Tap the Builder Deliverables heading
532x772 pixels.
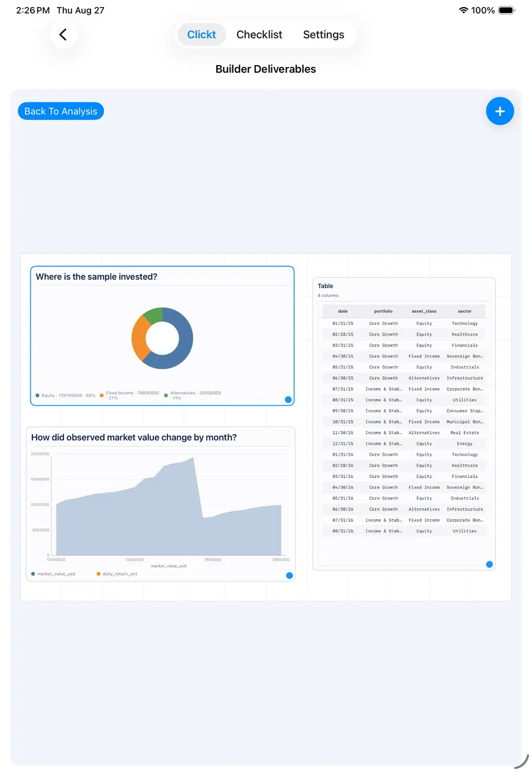coord(265,69)
